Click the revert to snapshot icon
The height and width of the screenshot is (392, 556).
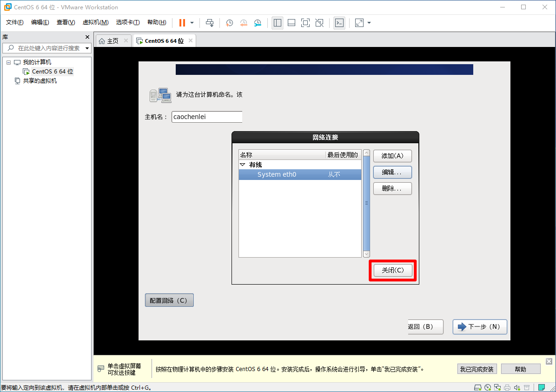[x=244, y=23]
